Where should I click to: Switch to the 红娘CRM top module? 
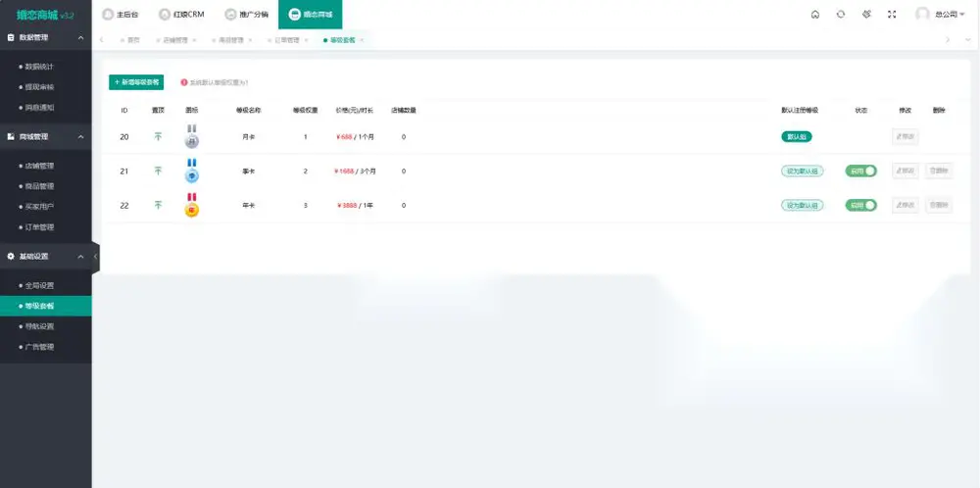tap(181, 15)
